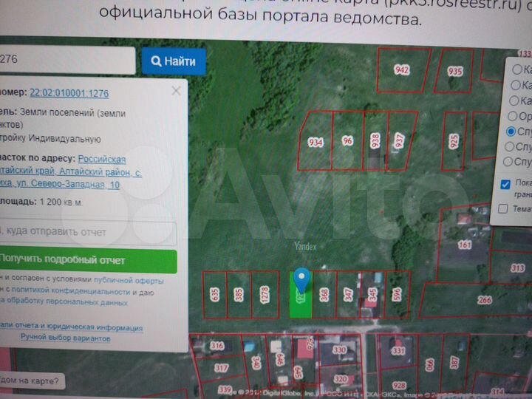Click parcel number 938
Image resolution: width=532 pixels, height=399 pixels.
point(375,141)
